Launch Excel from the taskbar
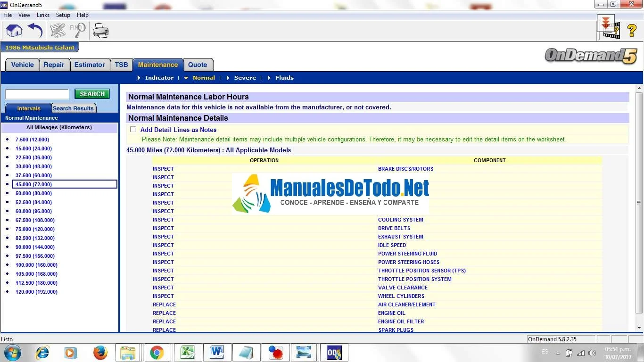The height and width of the screenshot is (362, 644). coord(188,352)
